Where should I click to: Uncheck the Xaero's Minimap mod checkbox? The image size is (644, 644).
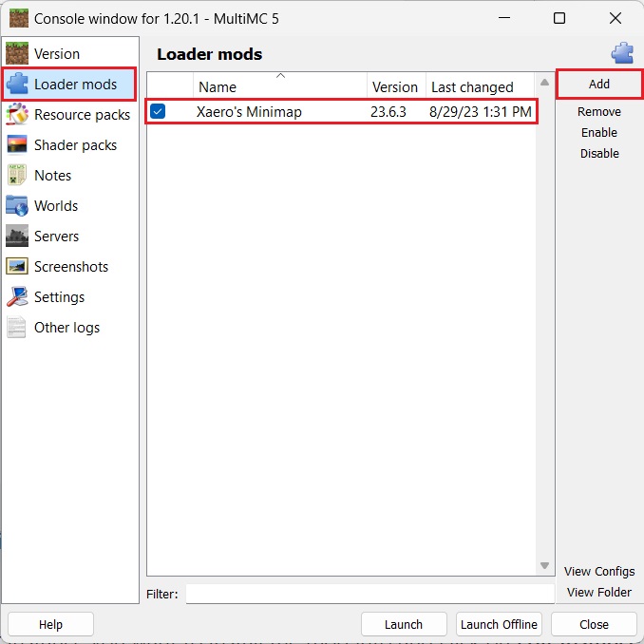[158, 111]
